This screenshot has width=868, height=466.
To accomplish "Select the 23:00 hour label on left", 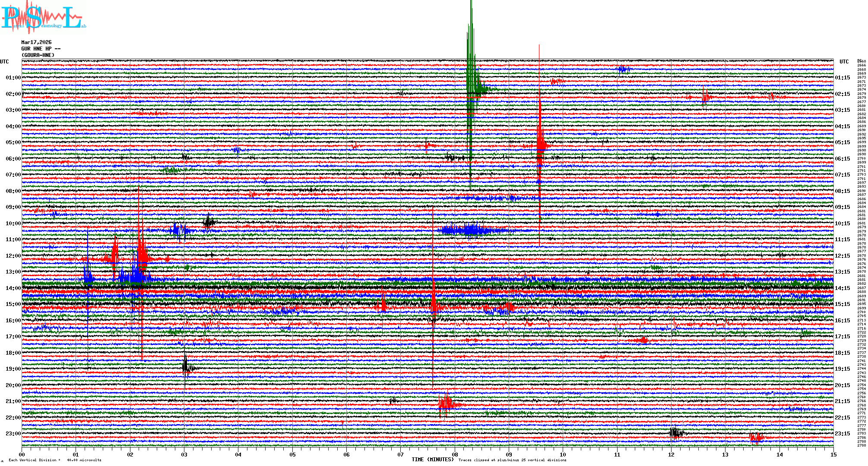I will tap(13, 434).
